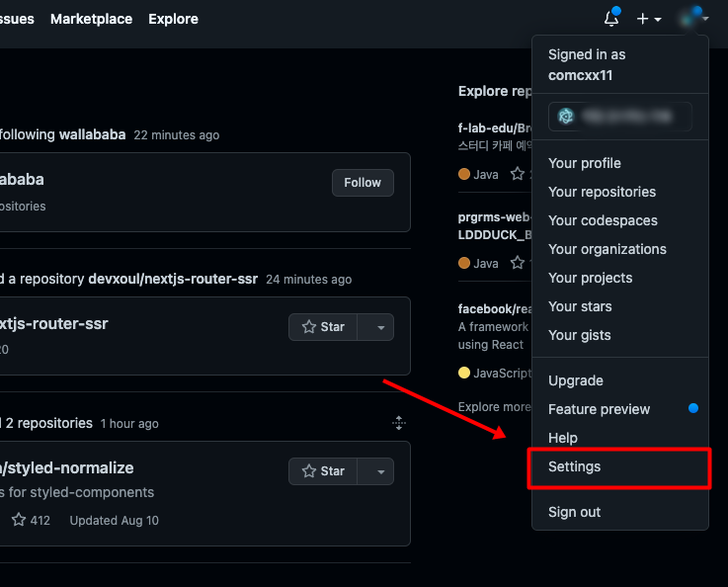Viewport: 728px width, 587px height.
Task: Star the nextjs-router-ssr repository
Action: (x=323, y=327)
